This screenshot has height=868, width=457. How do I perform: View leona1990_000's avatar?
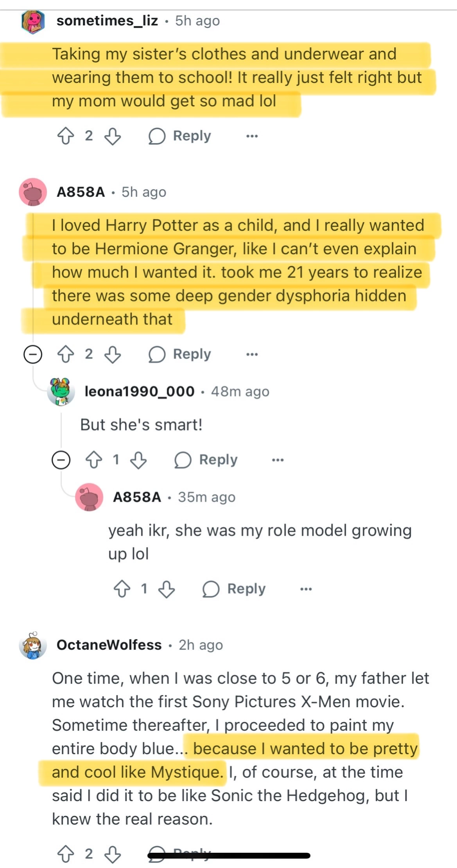click(61, 392)
